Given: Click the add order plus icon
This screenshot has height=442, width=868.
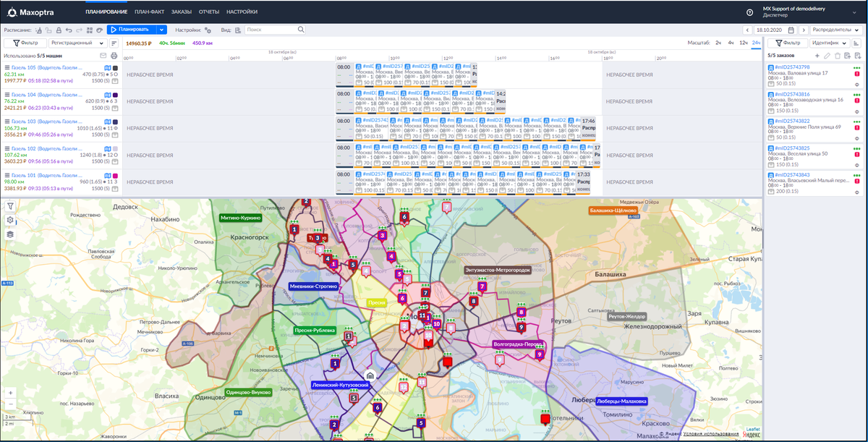Looking at the screenshot, I should tap(817, 56).
